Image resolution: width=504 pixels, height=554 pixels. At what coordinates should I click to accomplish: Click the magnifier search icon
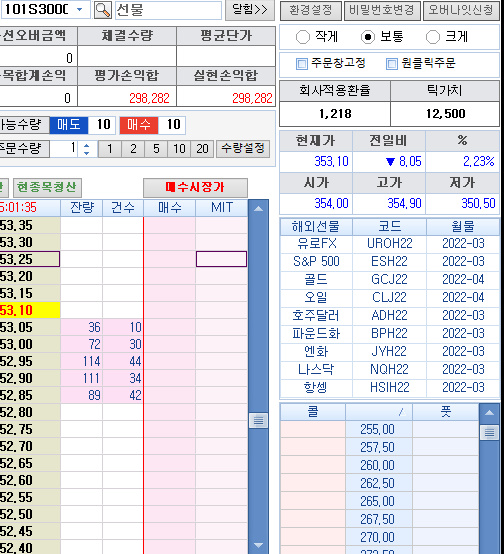pyautogui.click(x=103, y=10)
